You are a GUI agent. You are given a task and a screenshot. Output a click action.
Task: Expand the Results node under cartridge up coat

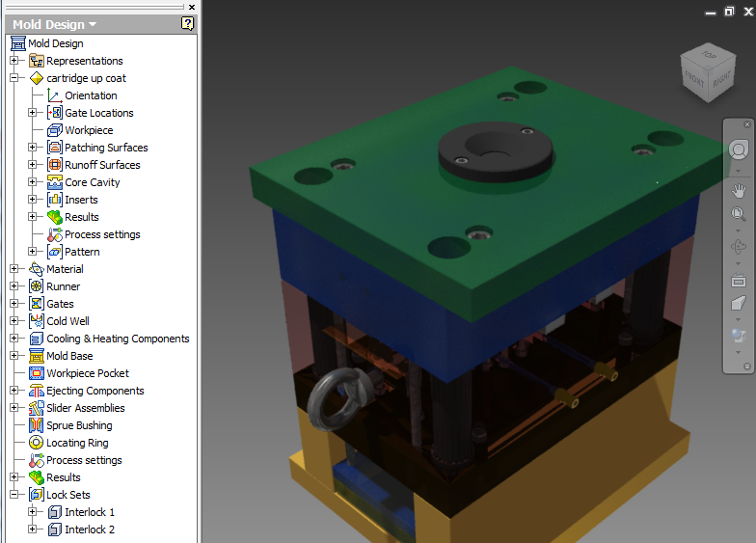point(33,216)
